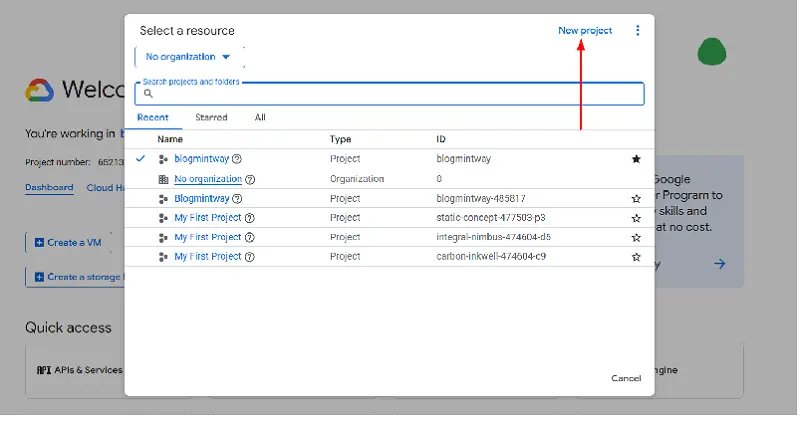Viewport: 800px width, 421px height.
Task: Click the ID text static-concept-477503-p3
Action: [491, 218]
